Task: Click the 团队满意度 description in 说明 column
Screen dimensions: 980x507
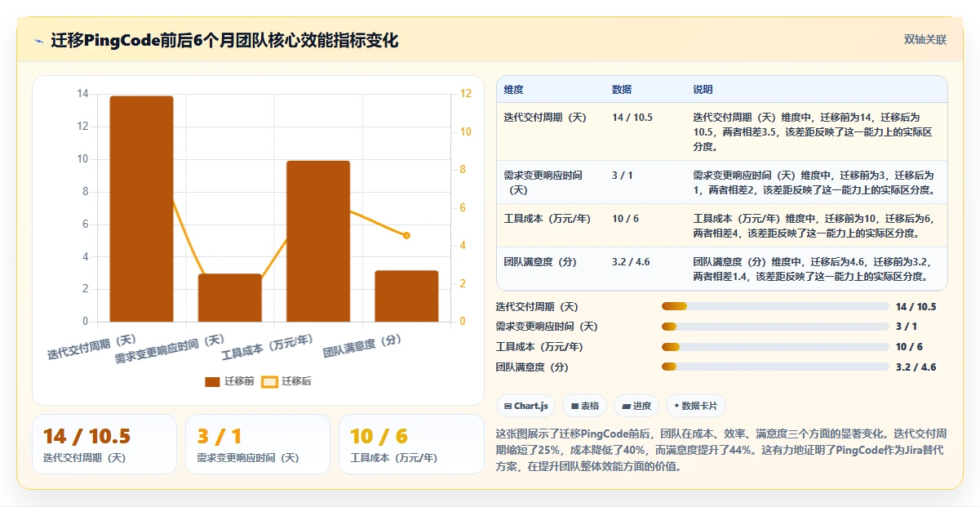Action: pos(814,269)
